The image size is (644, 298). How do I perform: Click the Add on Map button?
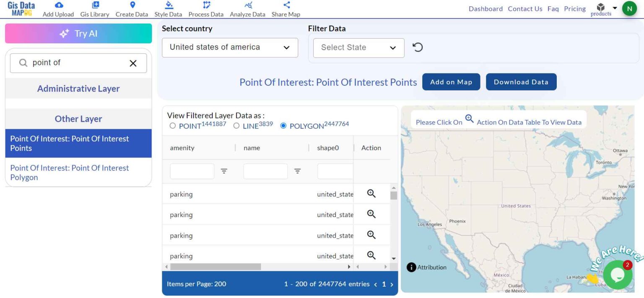tap(451, 82)
